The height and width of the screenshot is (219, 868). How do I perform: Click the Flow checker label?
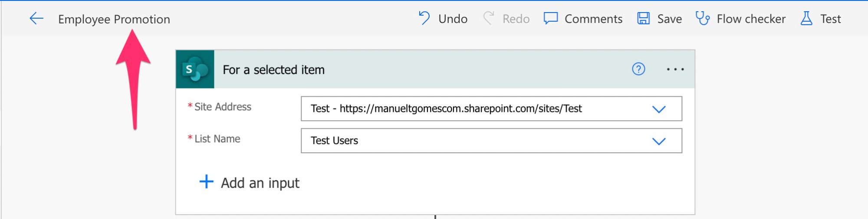[751, 19]
